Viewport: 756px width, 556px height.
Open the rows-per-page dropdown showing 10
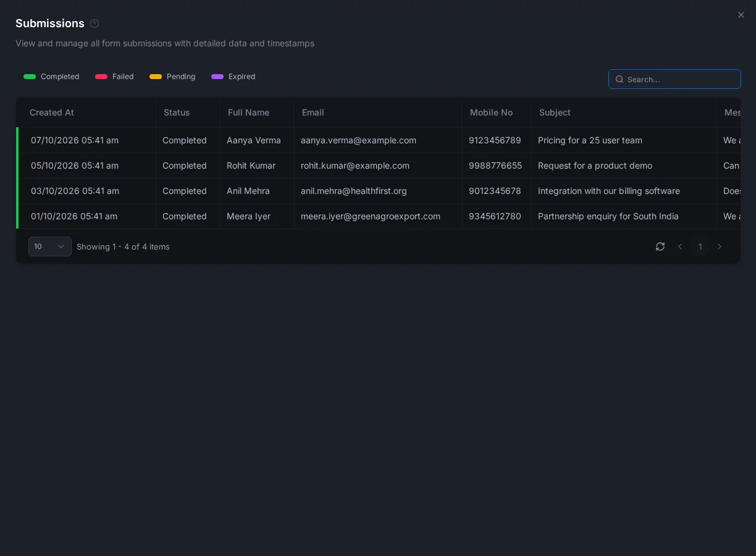[50, 246]
